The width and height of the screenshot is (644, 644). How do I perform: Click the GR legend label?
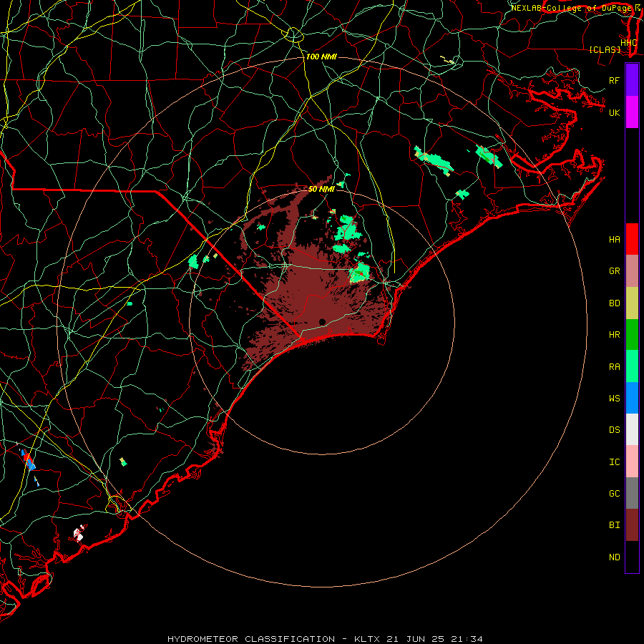point(614,271)
